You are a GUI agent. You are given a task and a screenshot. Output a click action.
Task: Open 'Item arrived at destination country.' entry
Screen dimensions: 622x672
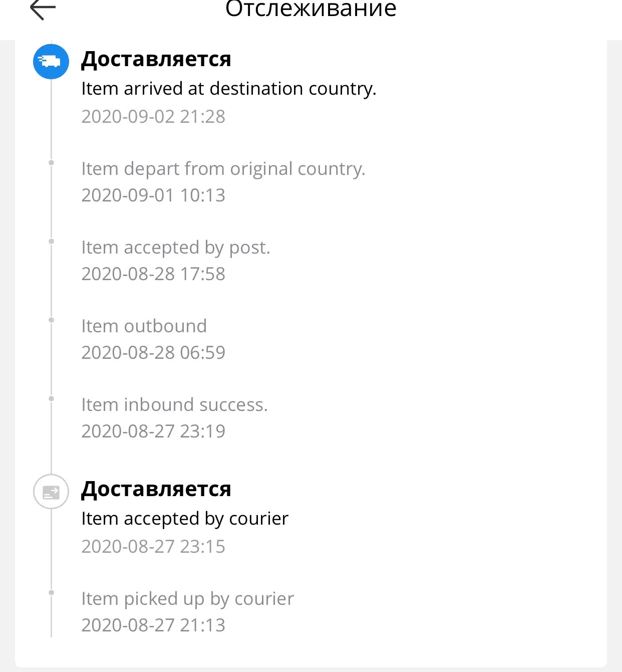point(228,89)
